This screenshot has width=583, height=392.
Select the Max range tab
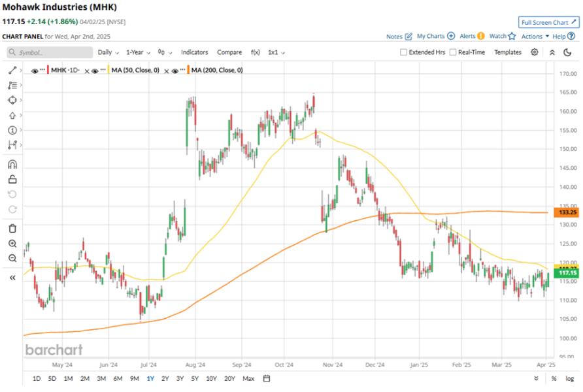pos(248,378)
